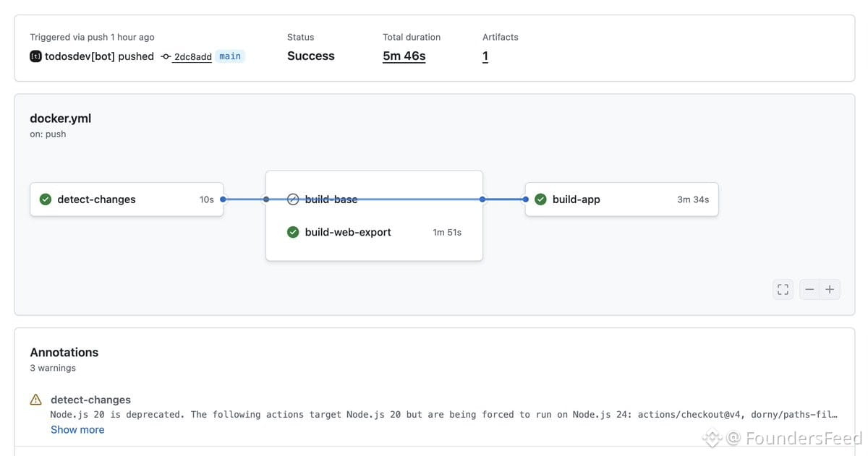Zoom out the workflow graph
The width and height of the screenshot is (868, 456).
point(809,289)
